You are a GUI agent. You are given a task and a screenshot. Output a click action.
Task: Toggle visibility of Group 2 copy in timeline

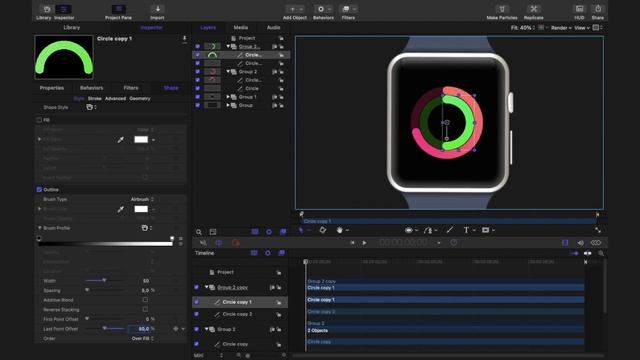[x=197, y=287]
